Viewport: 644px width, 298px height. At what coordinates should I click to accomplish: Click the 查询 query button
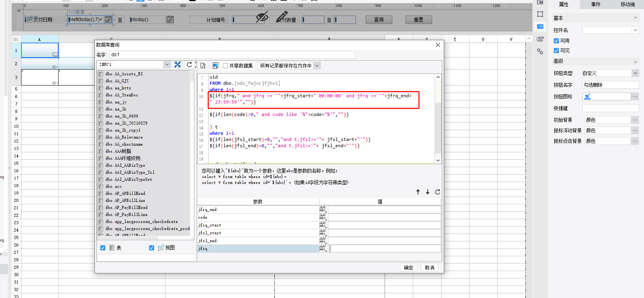click(379, 20)
